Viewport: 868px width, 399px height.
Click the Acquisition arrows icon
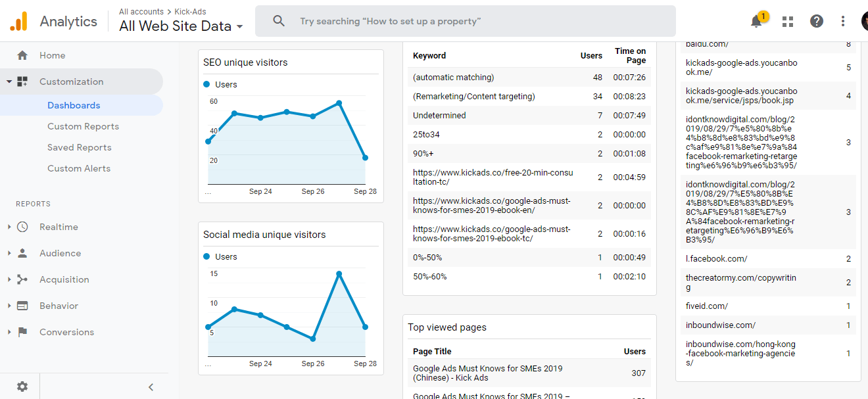pos(22,279)
